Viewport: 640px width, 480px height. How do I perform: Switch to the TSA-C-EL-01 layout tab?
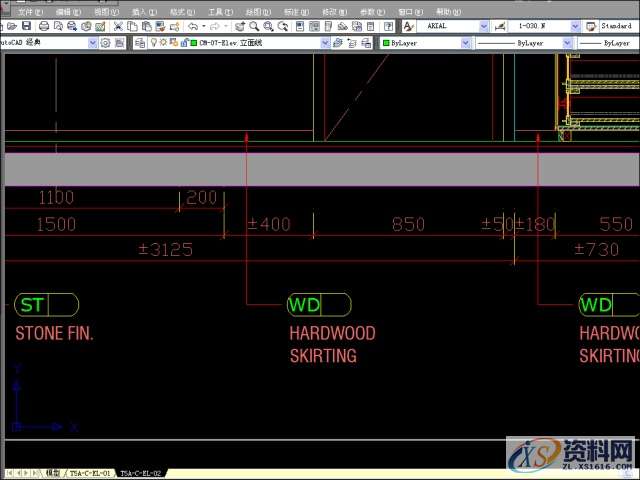90,472
